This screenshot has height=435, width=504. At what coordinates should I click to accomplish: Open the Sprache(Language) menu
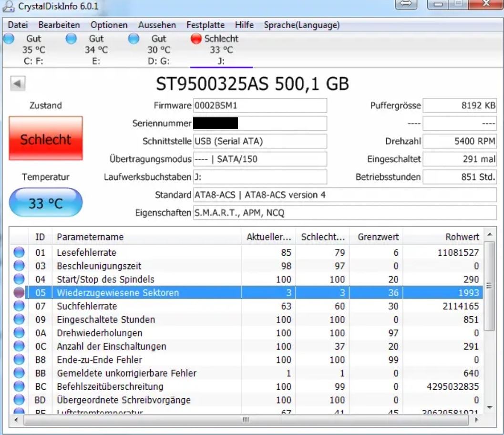coord(302,25)
